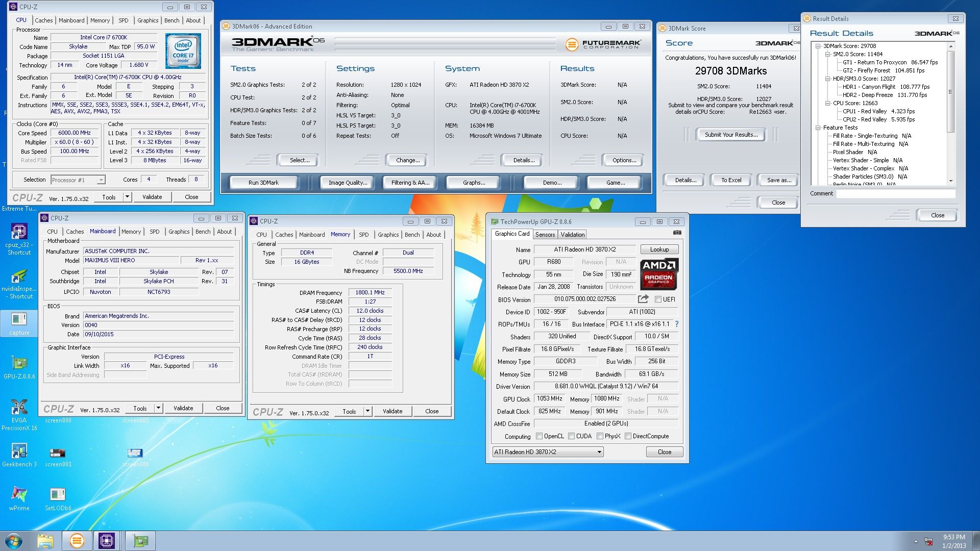This screenshot has height=551, width=980.
Task: Open the Processor #1 selection dropdown
Action: point(78,180)
